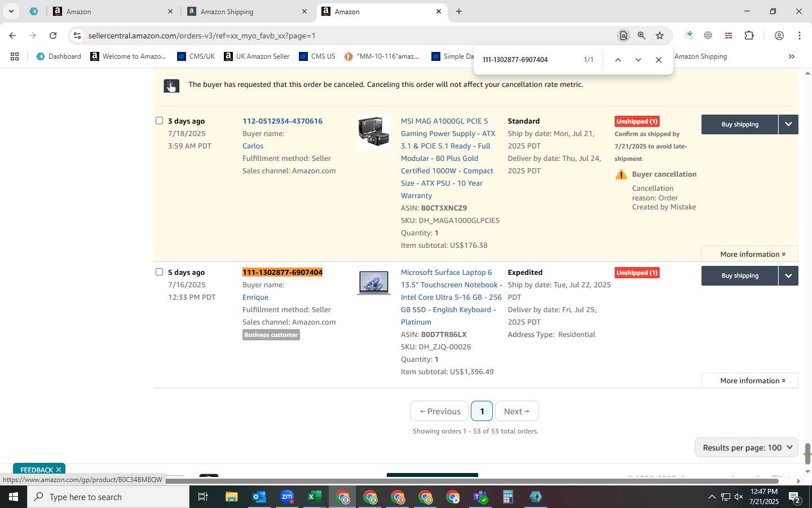The width and height of the screenshot is (812, 508).
Task: Click Buy shipping for Carlos order
Action: (x=740, y=124)
